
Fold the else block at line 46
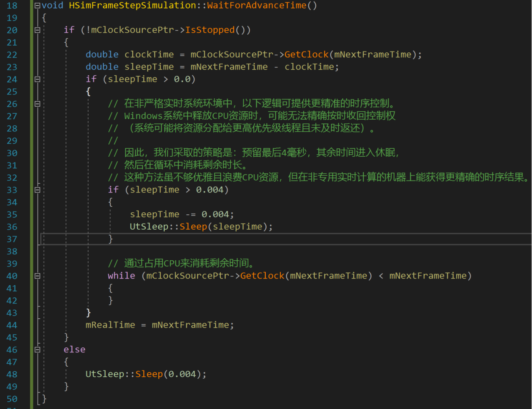click(x=37, y=350)
